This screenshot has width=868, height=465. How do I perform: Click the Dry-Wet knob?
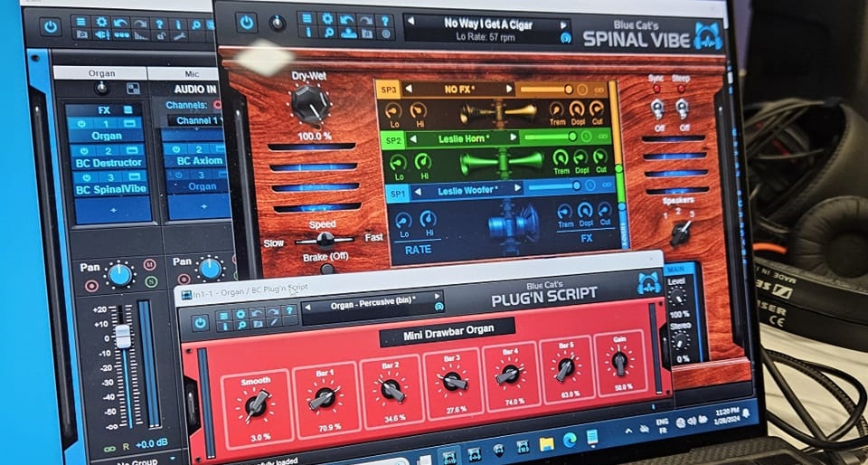(x=310, y=104)
